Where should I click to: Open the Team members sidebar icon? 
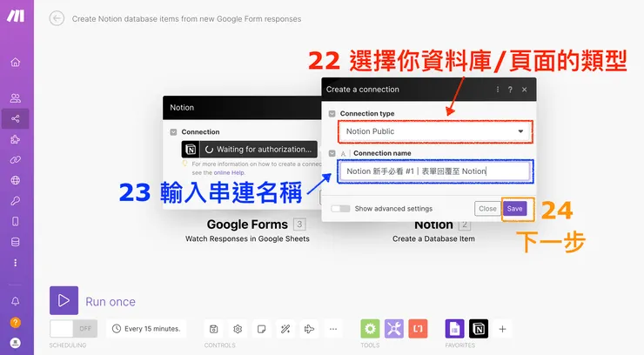point(15,98)
